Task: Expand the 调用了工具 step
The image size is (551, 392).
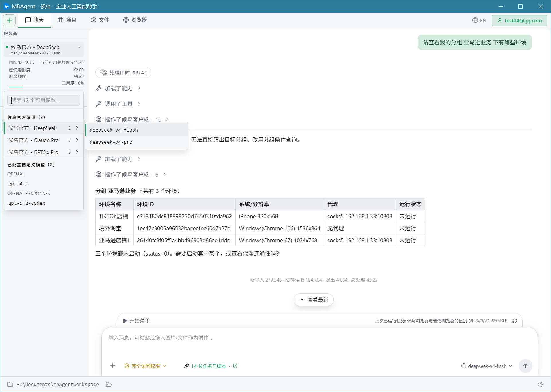Action: click(x=118, y=104)
